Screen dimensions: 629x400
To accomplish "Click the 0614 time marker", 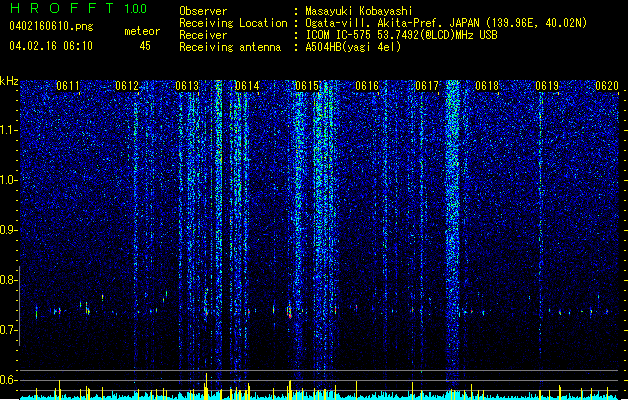I will pos(247,86).
